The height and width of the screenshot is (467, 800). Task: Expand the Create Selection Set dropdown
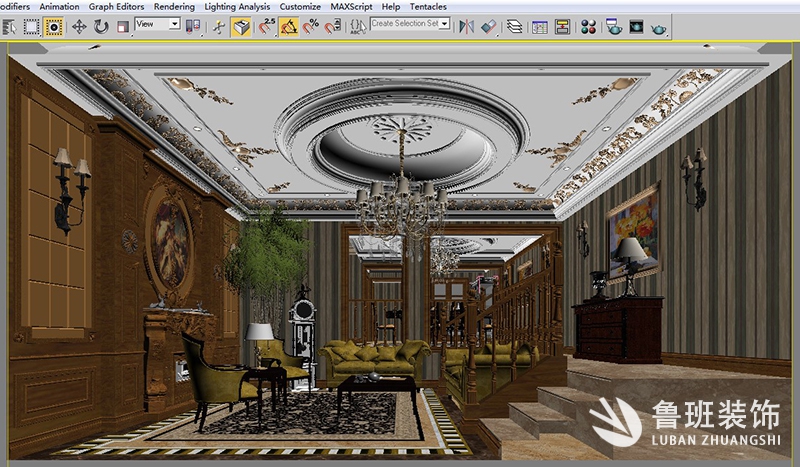(444, 23)
